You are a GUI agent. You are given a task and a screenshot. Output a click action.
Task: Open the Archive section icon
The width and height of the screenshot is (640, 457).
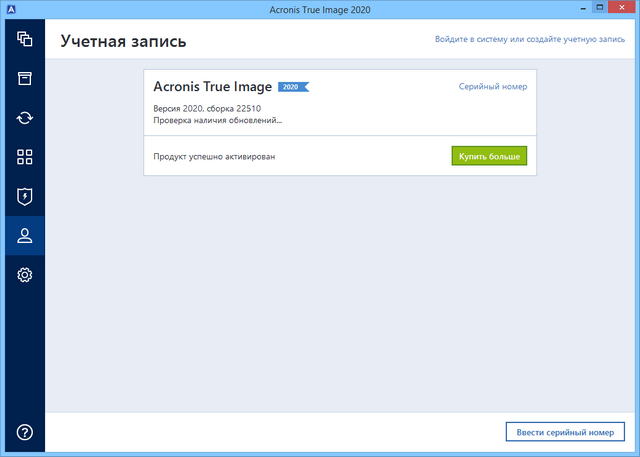point(25,79)
